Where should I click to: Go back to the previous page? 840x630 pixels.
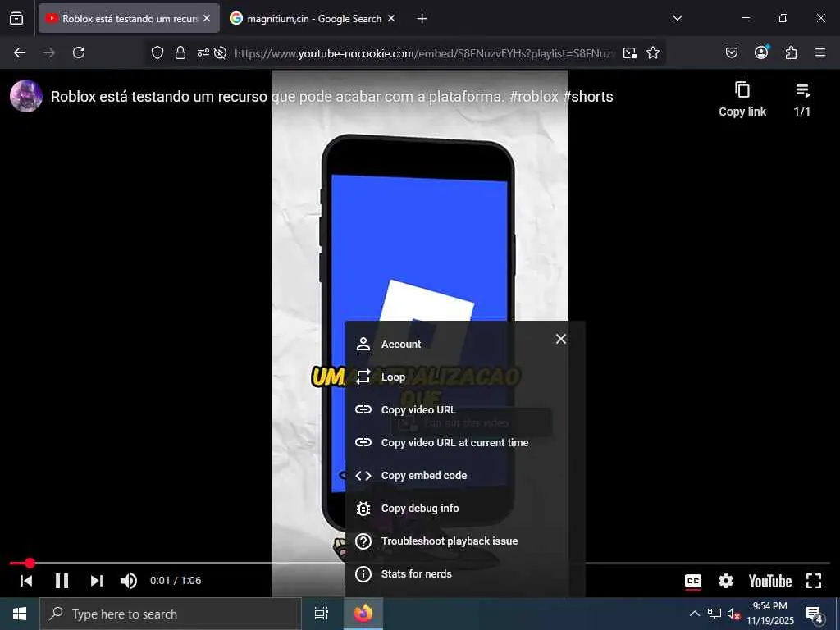(20, 52)
